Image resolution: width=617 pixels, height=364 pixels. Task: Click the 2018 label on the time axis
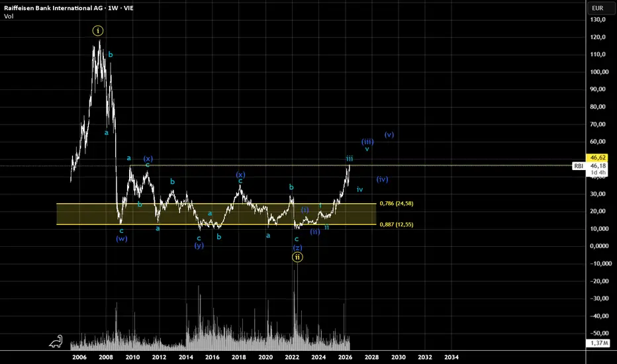239,357
